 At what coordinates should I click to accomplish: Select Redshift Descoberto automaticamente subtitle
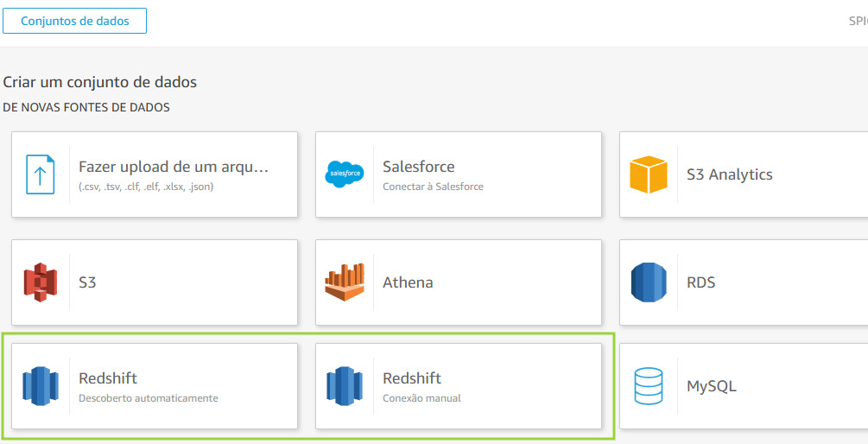coord(149,398)
